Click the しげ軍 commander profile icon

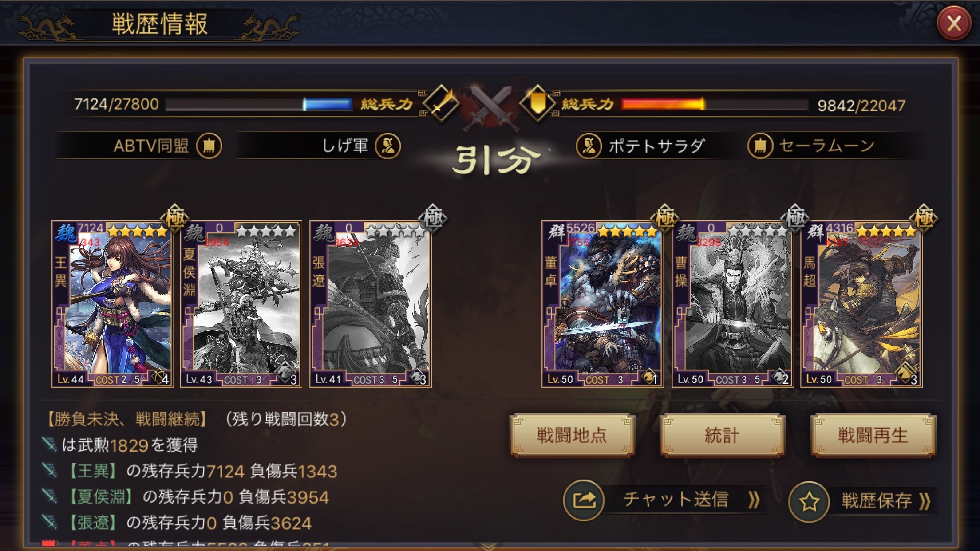[x=387, y=146]
